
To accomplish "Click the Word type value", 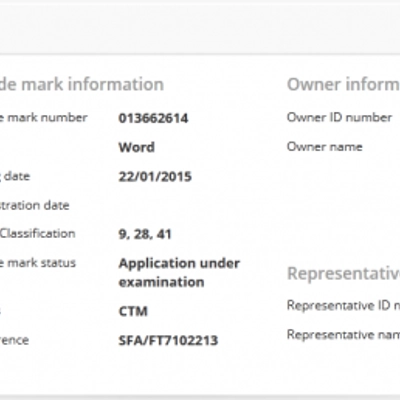I will click(x=137, y=147).
